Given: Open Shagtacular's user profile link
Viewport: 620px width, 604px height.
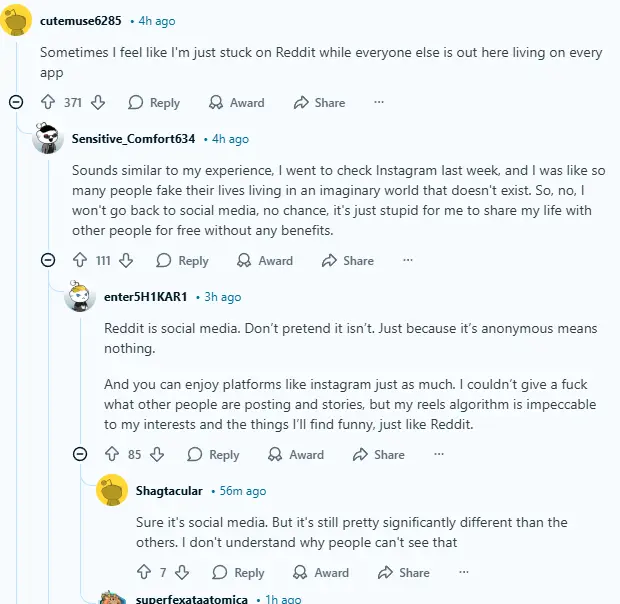Looking at the screenshot, I should point(169,491).
